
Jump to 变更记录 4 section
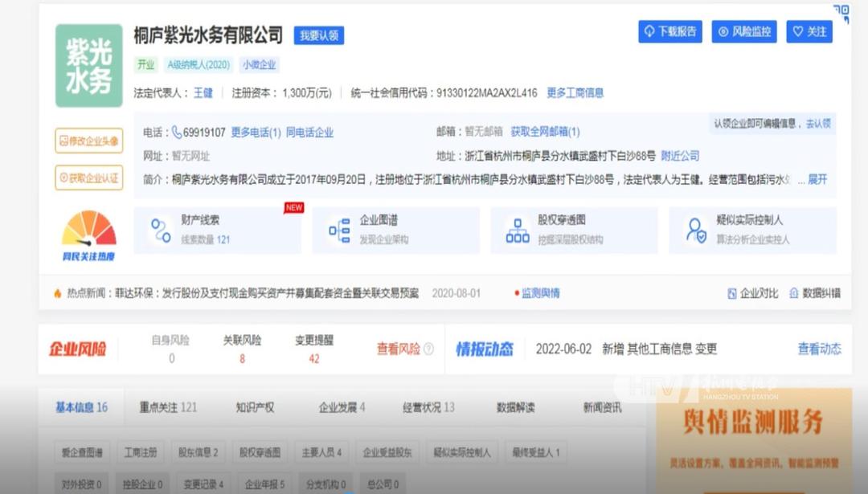tap(203, 484)
